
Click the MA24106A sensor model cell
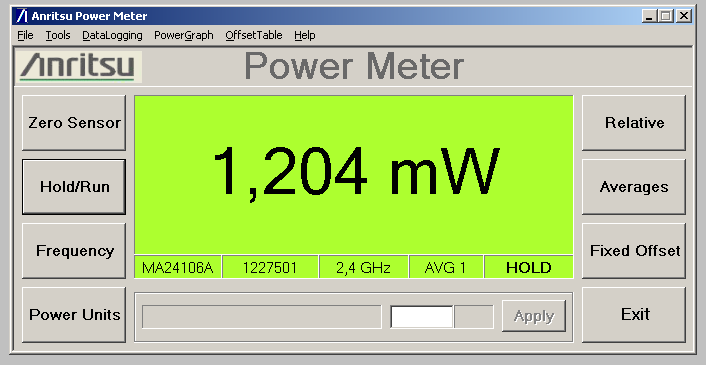coord(177,267)
